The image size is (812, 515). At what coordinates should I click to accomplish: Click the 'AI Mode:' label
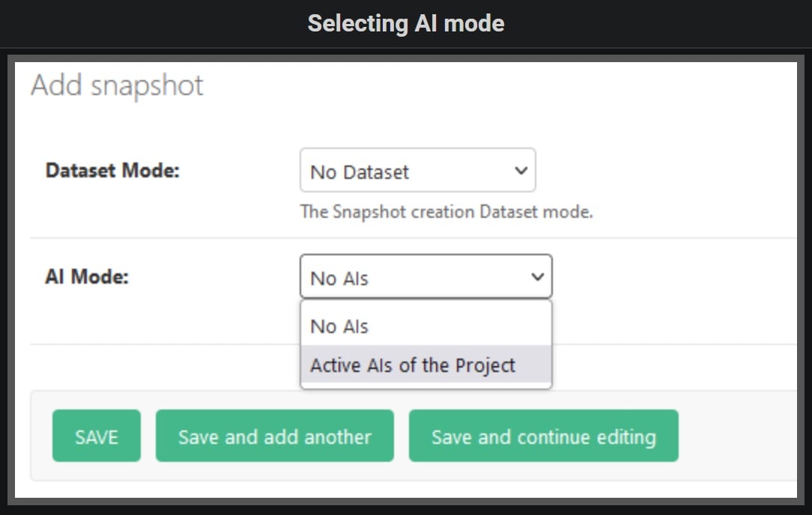coord(86,276)
